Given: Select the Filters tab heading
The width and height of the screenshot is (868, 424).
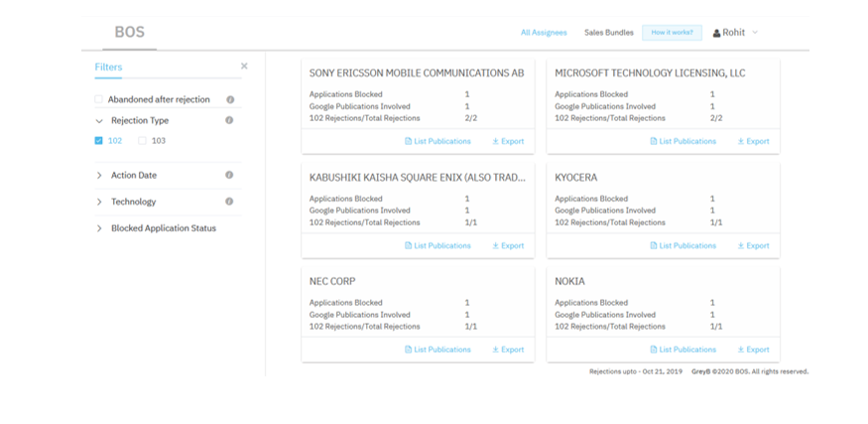Looking at the screenshot, I should (x=108, y=68).
